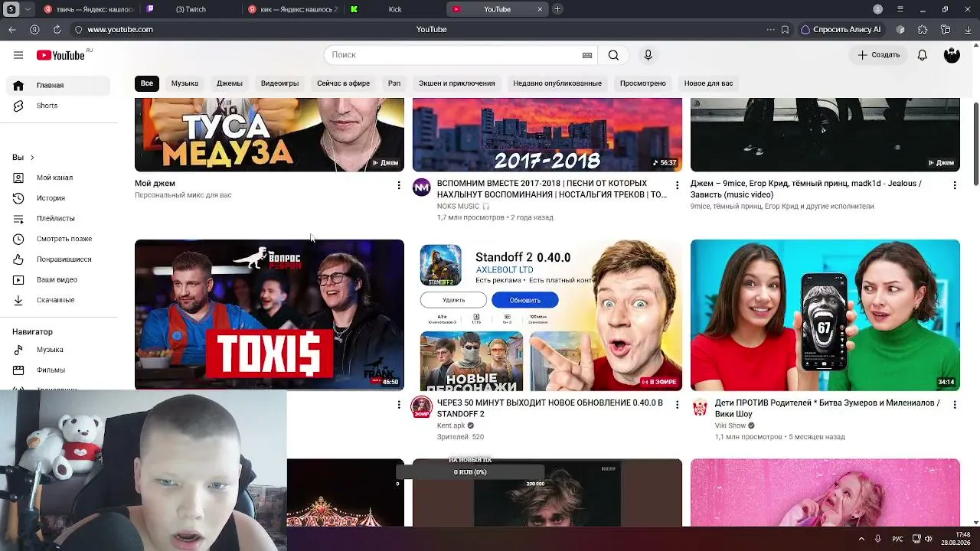Start voice search with the microphone icon
Screen dimensions: 980x551
coord(648,55)
